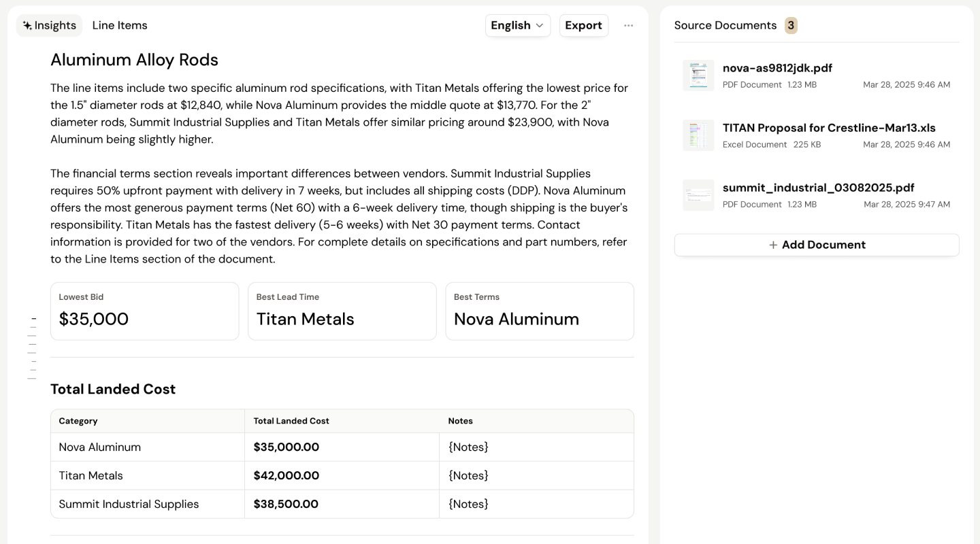Click the source documents count badge 3
The image size is (980, 544).
pos(791,25)
